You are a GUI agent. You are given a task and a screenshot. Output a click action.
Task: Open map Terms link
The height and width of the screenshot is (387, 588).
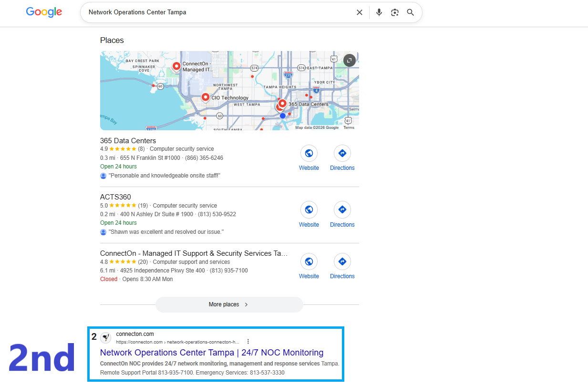[x=349, y=127]
